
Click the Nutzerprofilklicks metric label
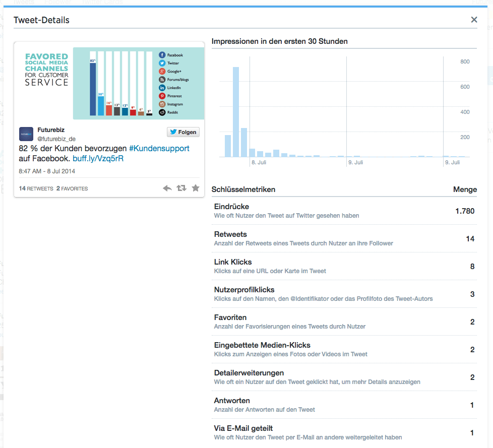pos(244,290)
